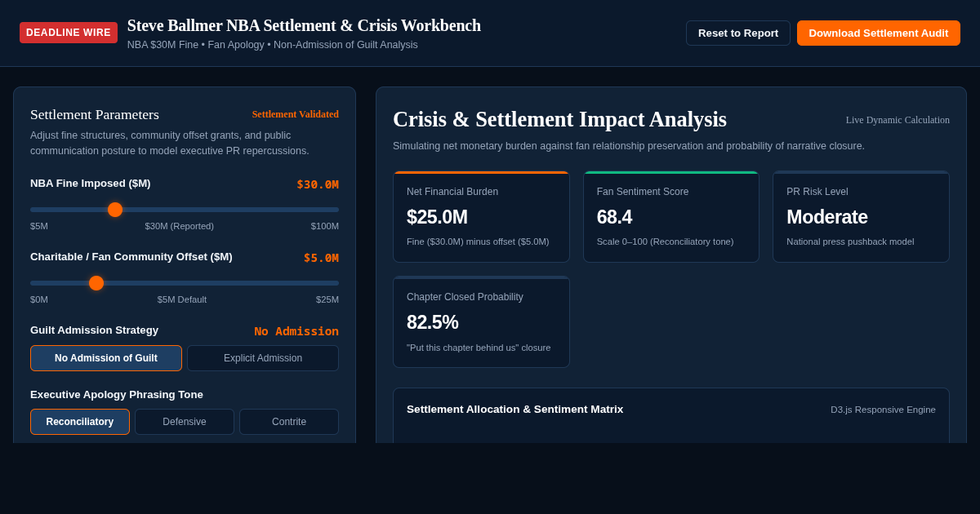Select No Admission of Guilt option

pyautogui.click(x=106, y=358)
